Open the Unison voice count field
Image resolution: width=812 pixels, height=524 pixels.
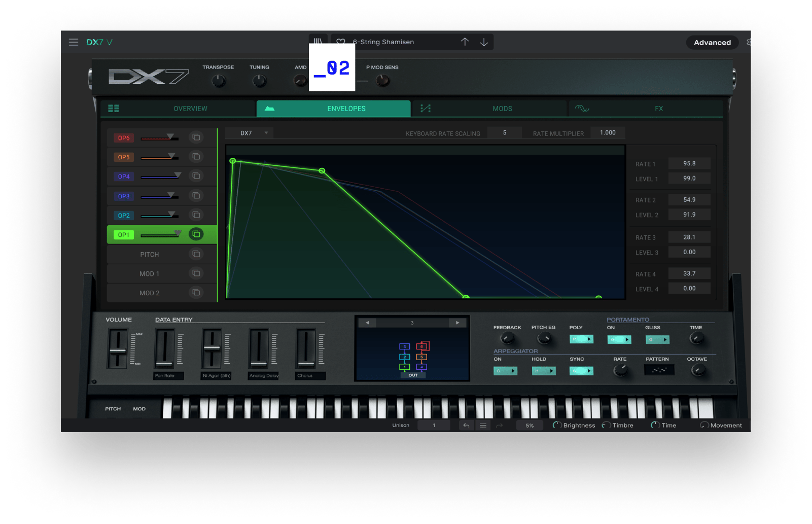[x=434, y=426]
